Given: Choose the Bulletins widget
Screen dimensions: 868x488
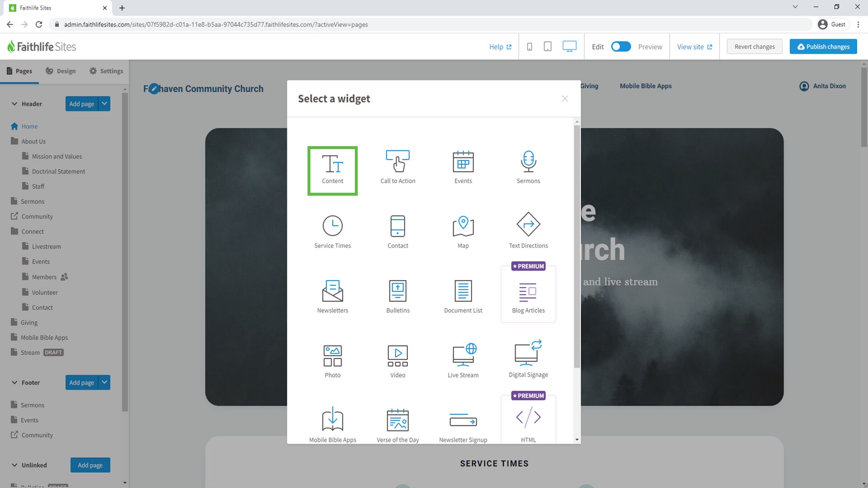Looking at the screenshot, I should pos(398,297).
